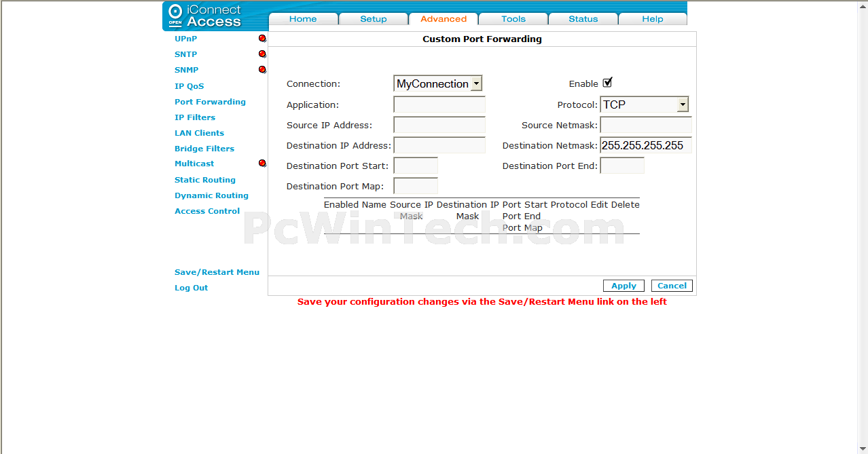Click the Apply button
Screen dimensions: 868x454
[x=623, y=286]
